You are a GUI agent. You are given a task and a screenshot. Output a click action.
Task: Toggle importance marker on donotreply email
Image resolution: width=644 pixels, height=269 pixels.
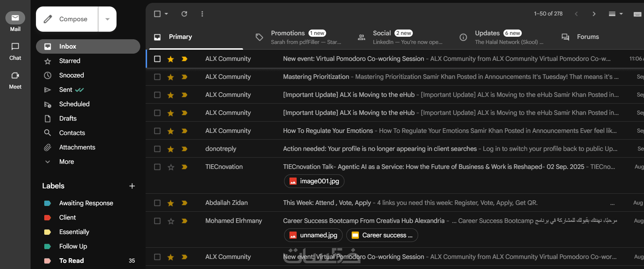(x=184, y=149)
